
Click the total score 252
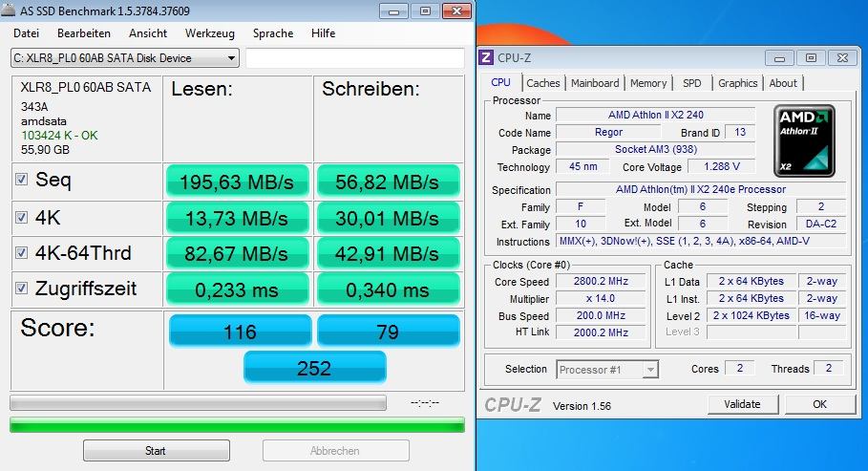(314, 368)
